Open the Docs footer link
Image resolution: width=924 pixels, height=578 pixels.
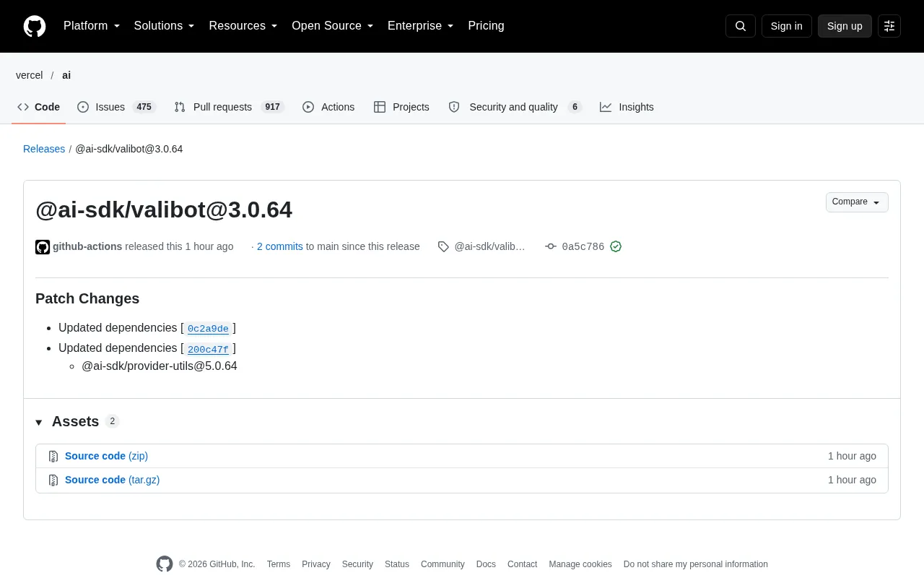click(x=486, y=564)
